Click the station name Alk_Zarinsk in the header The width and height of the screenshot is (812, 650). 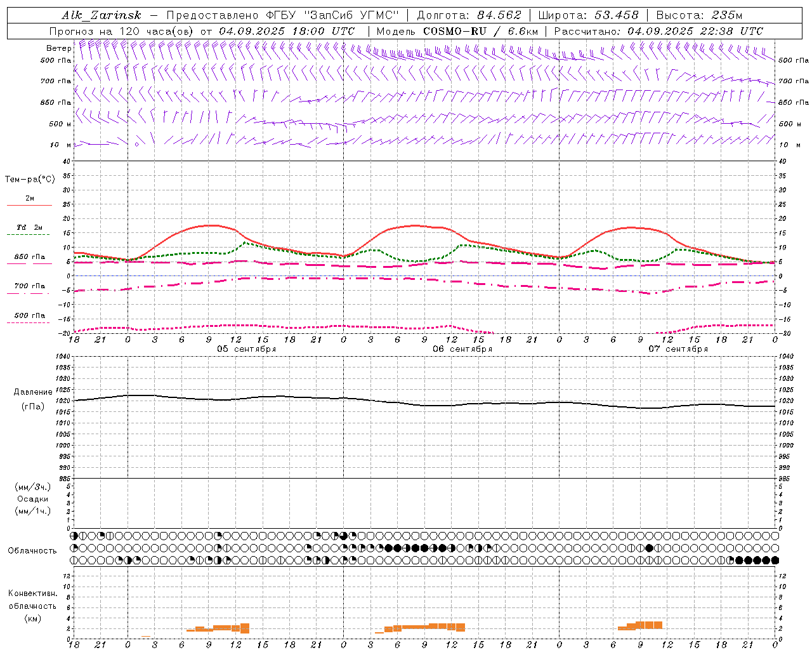click(101, 15)
